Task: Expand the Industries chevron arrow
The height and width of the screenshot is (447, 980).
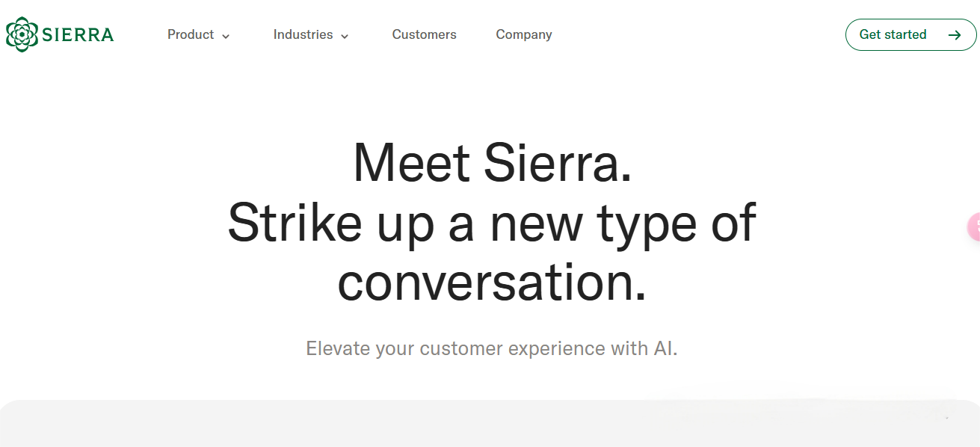Action: [345, 36]
